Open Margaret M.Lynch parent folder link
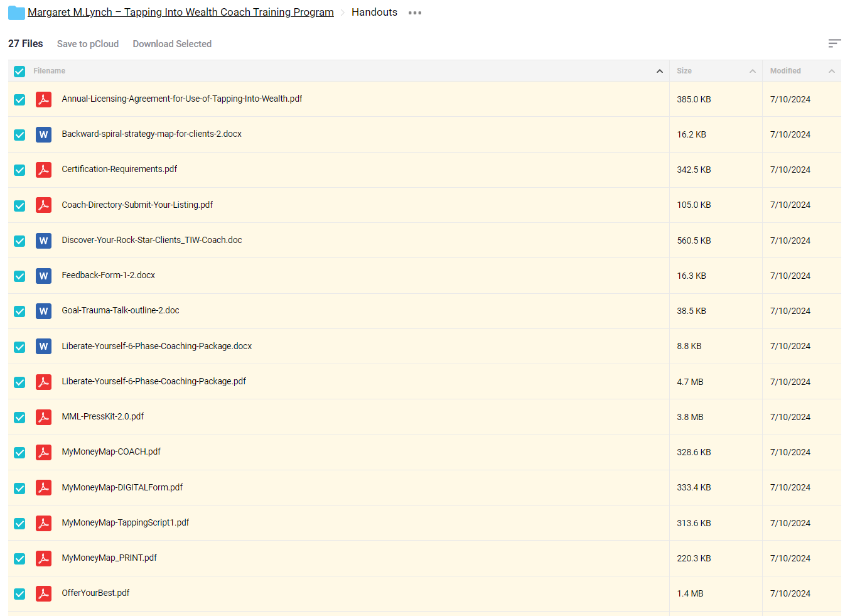The image size is (850, 616). 181,12
